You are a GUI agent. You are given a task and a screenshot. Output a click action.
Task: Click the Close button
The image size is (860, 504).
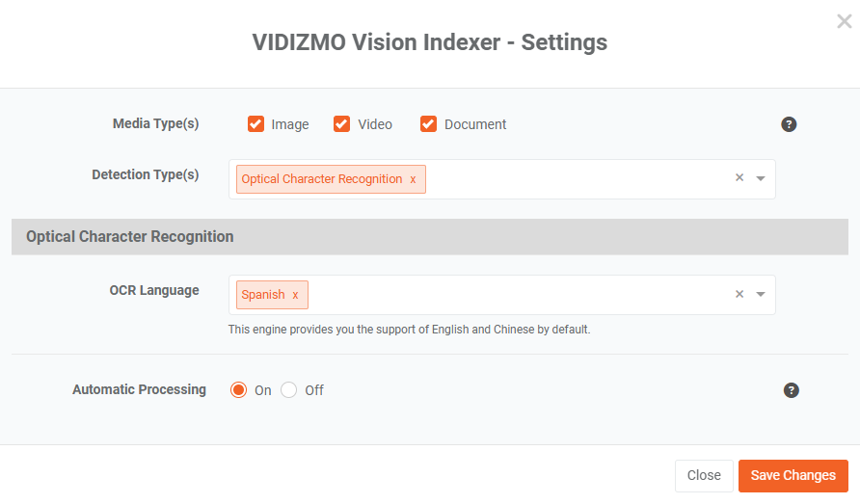[x=704, y=475]
